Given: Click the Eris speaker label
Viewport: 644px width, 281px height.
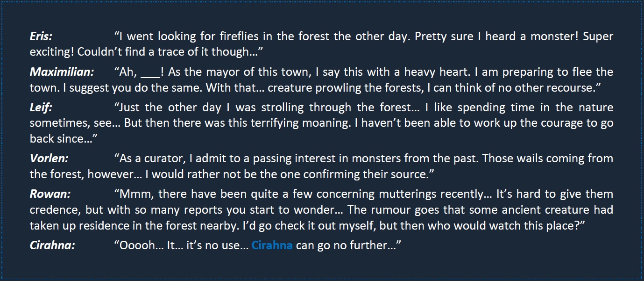Looking at the screenshot, I should pyautogui.click(x=41, y=36).
